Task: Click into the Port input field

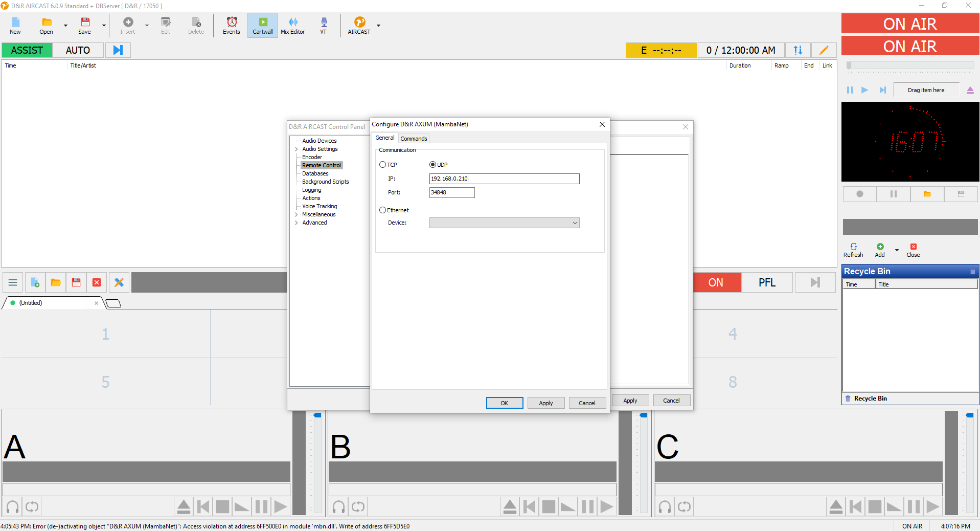Action: [452, 193]
